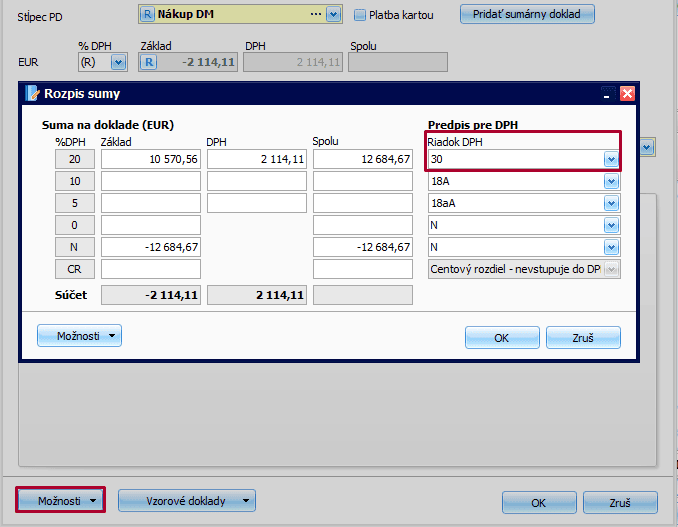This screenshot has width=678, height=527.
Task: Click the ellipsis in Nákup DM field
Action: click(x=317, y=15)
